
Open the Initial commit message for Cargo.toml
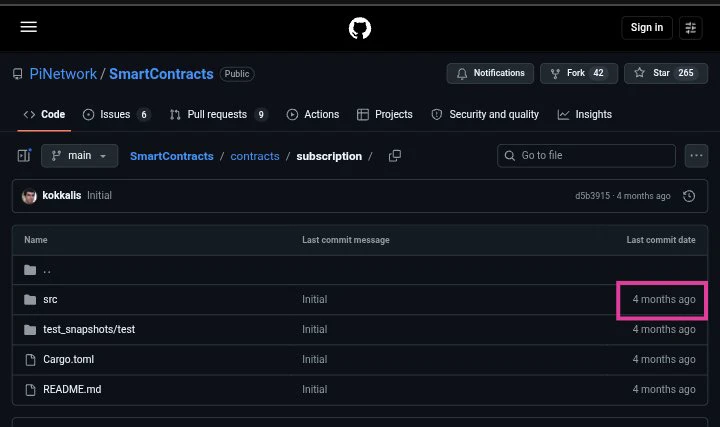[315, 360]
